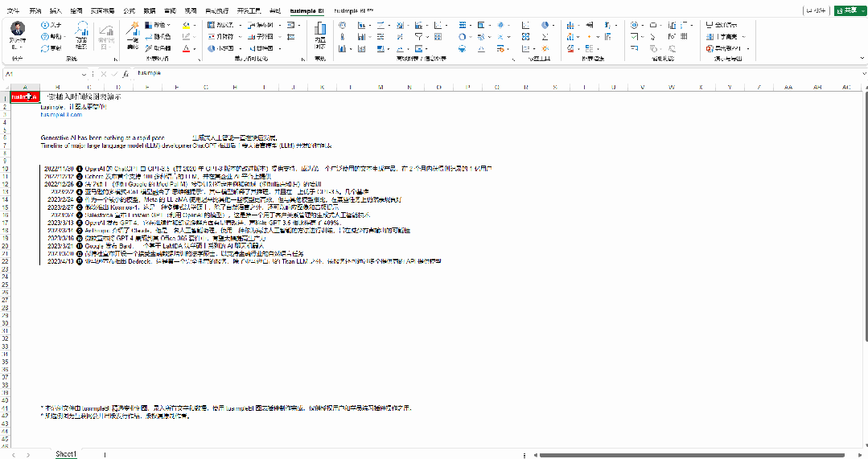Screen dimensions: 868x459
Task: Click the green 共享 share button
Action: (849, 10)
